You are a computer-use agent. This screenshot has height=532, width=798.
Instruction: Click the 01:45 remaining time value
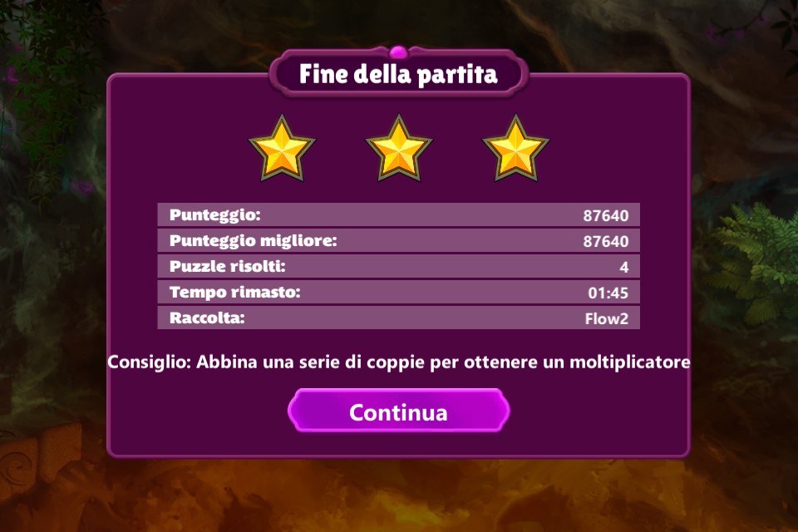coord(608,293)
